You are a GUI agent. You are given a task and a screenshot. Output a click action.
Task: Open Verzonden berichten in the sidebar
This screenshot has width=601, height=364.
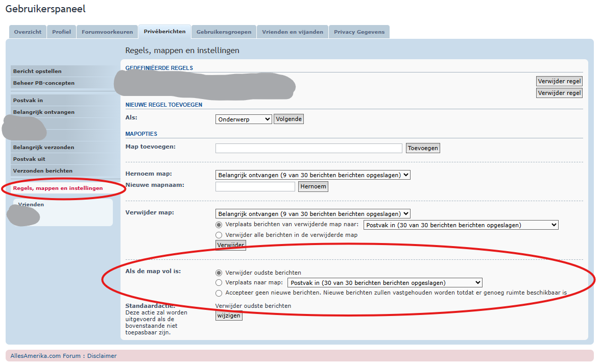43,171
